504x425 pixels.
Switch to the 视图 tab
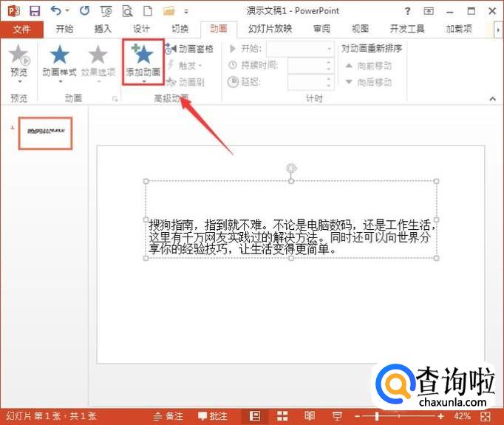coord(360,29)
